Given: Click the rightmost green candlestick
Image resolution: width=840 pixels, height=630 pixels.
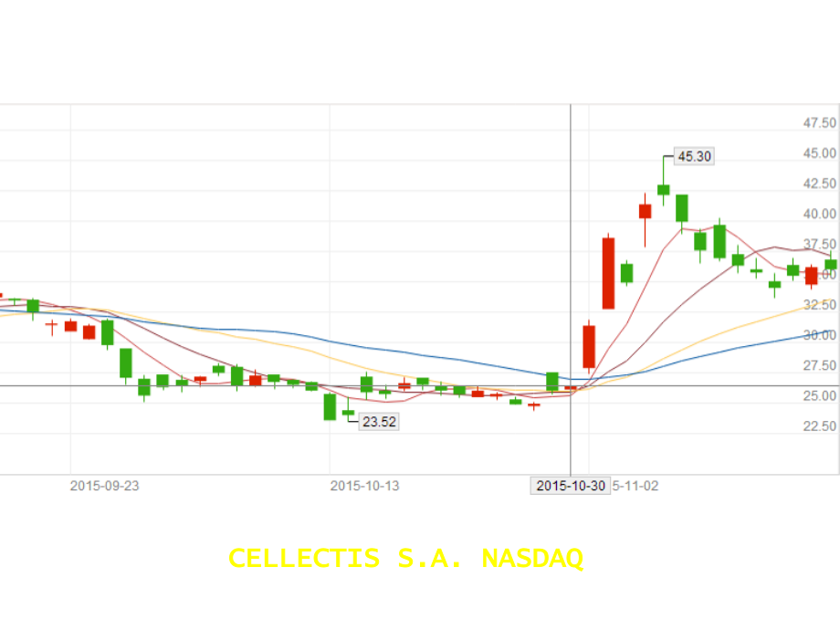Looking at the screenshot, I should point(831,266).
